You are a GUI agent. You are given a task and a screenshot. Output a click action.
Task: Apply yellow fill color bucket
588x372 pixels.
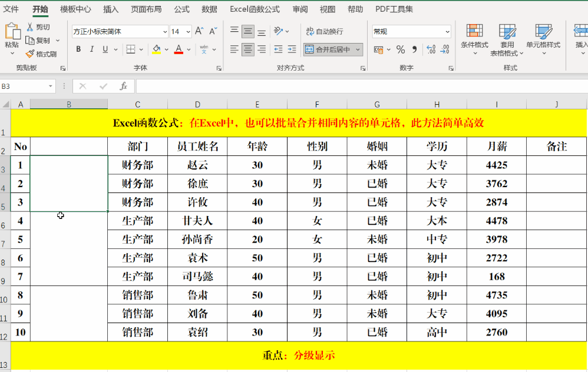157,49
